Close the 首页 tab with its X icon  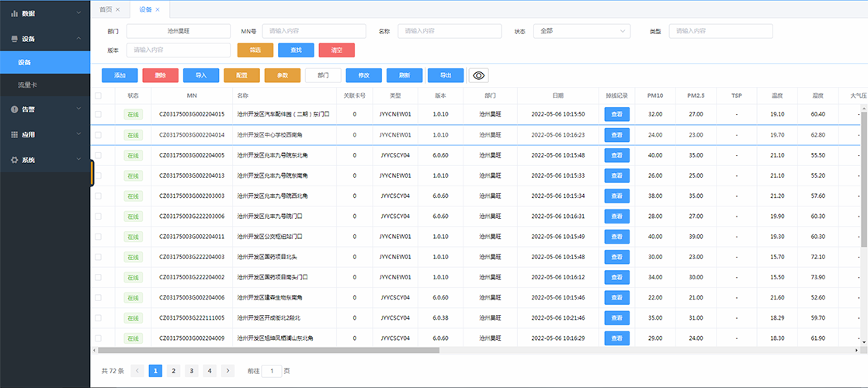coord(118,9)
